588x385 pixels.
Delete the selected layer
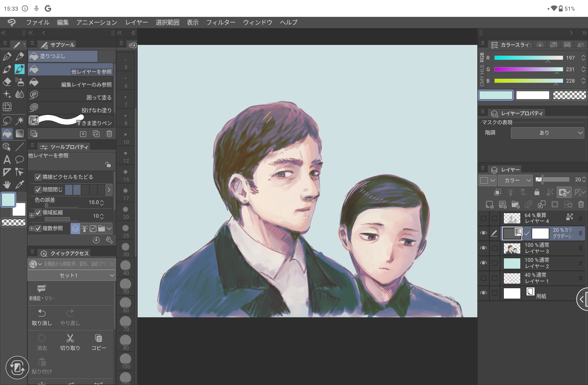(x=581, y=205)
